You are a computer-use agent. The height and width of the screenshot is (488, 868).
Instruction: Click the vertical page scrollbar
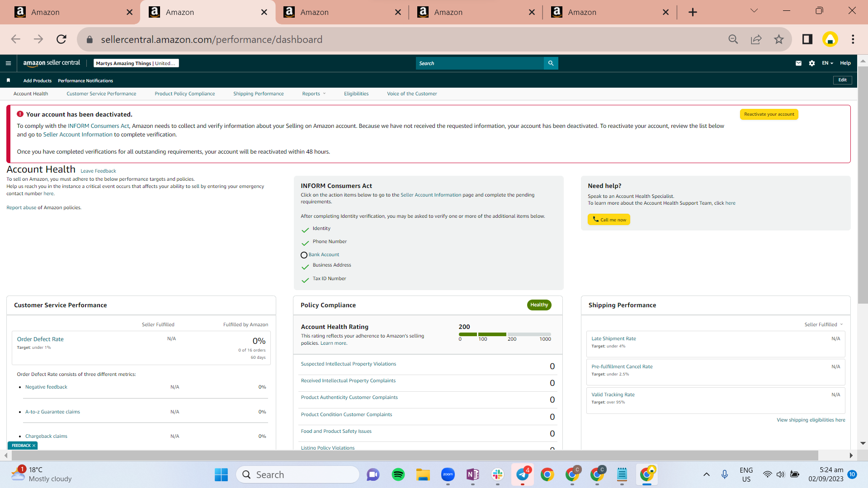click(863, 185)
